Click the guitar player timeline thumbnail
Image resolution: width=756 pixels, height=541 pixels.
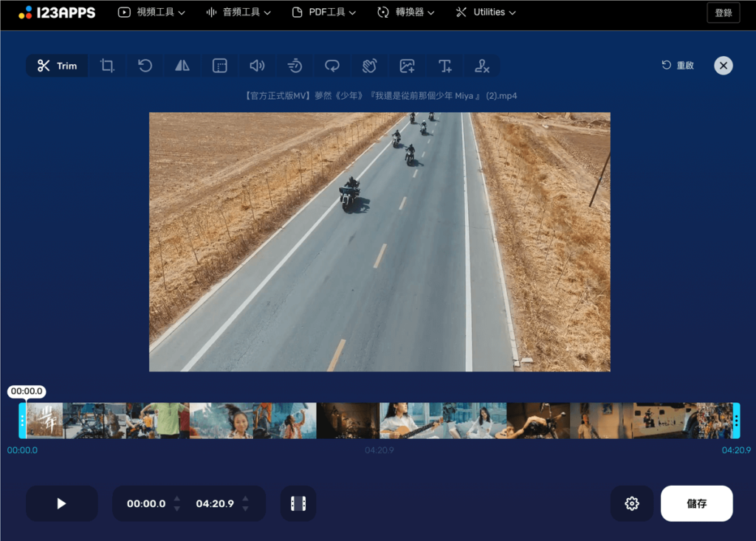[x=411, y=421]
